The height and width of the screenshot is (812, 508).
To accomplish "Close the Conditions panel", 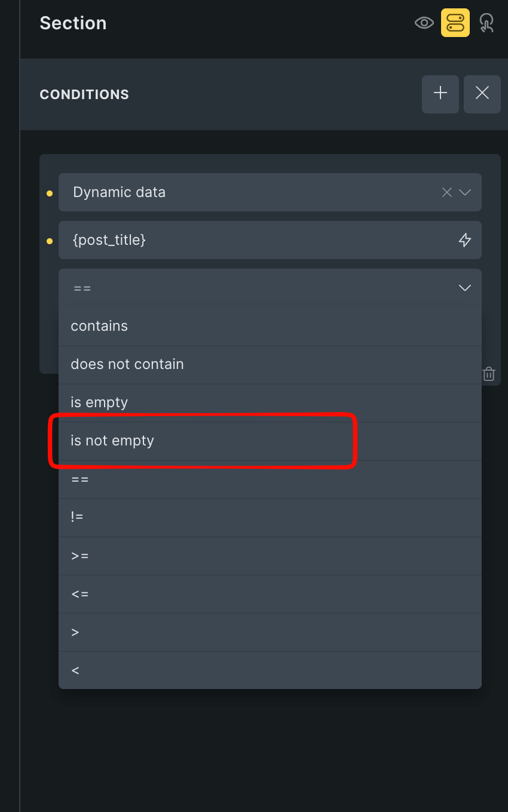I will click(482, 94).
